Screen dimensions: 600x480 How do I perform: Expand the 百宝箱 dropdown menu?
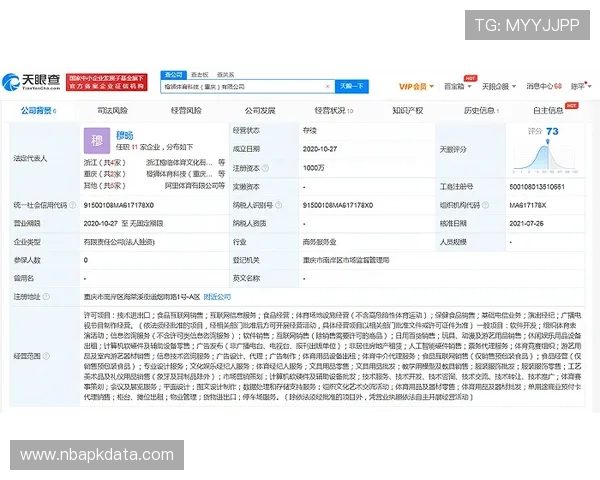[x=457, y=87]
